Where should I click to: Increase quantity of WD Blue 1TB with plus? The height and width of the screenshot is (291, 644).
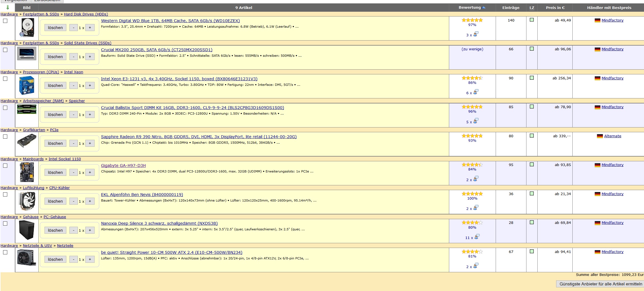click(90, 27)
